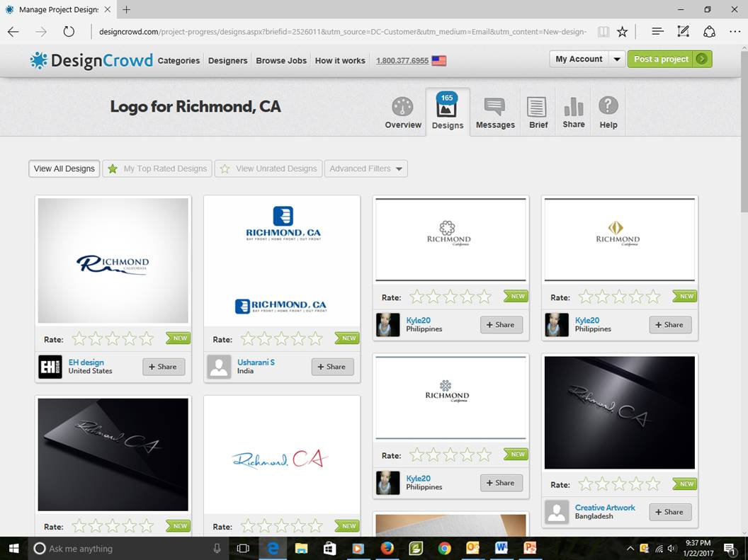748x560 pixels.
Task: Rate EH design's logo five stars
Action: pos(147,339)
